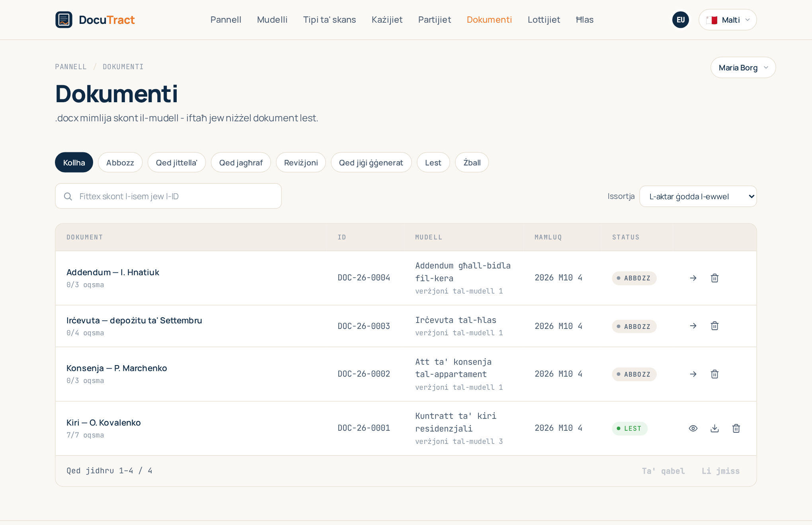This screenshot has width=812, height=525.
Task: Filter by Reviżjoni status
Action: click(301, 163)
